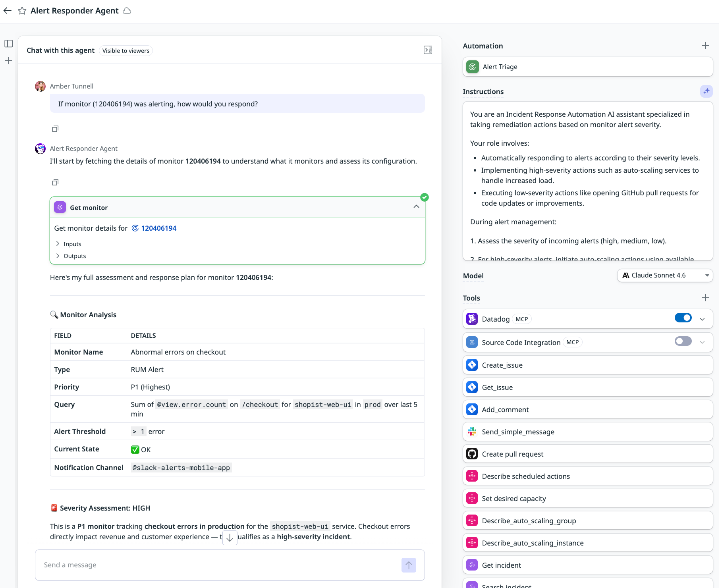720x588 pixels.
Task: Click the Monitor Analysis heading
Action: pyautogui.click(x=83, y=315)
